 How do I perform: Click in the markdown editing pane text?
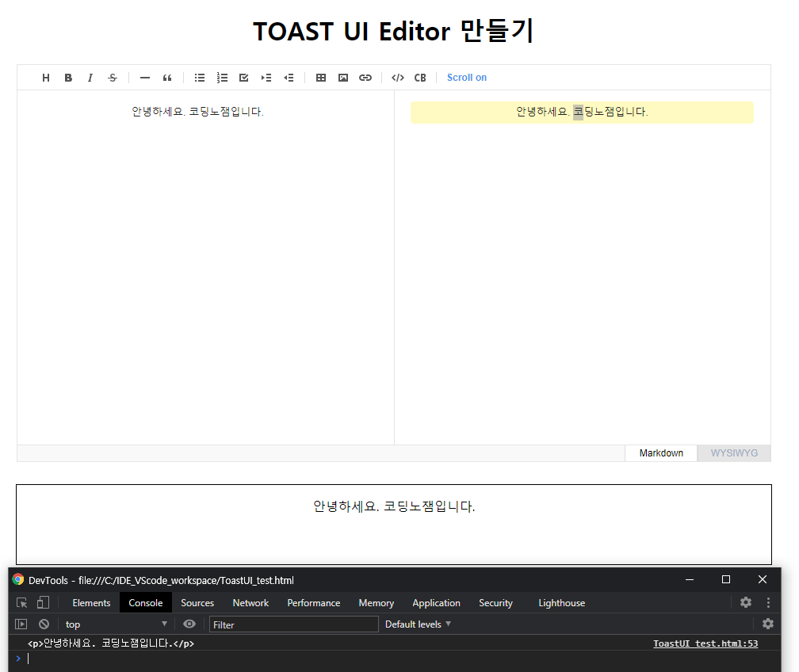[197, 112]
